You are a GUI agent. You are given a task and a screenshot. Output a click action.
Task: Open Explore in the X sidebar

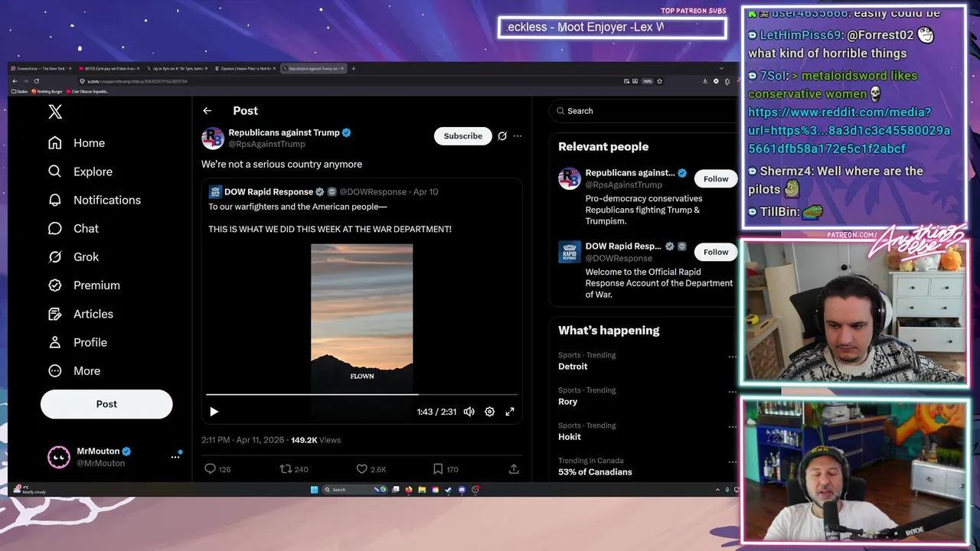80,171
